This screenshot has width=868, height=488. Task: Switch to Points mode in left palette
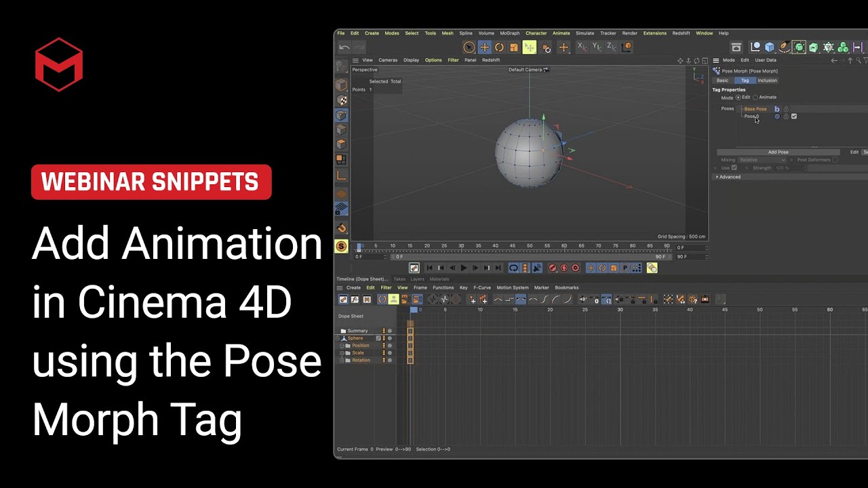pos(341,115)
